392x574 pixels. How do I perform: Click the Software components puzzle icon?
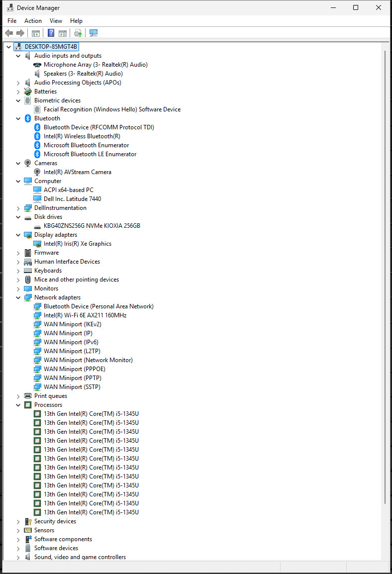tap(28, 539)
